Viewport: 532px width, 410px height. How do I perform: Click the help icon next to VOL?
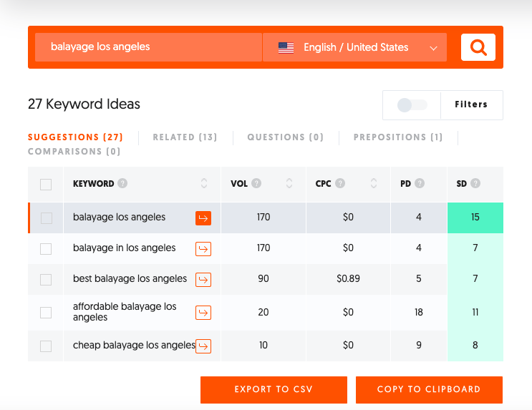[x=256, y=183]
